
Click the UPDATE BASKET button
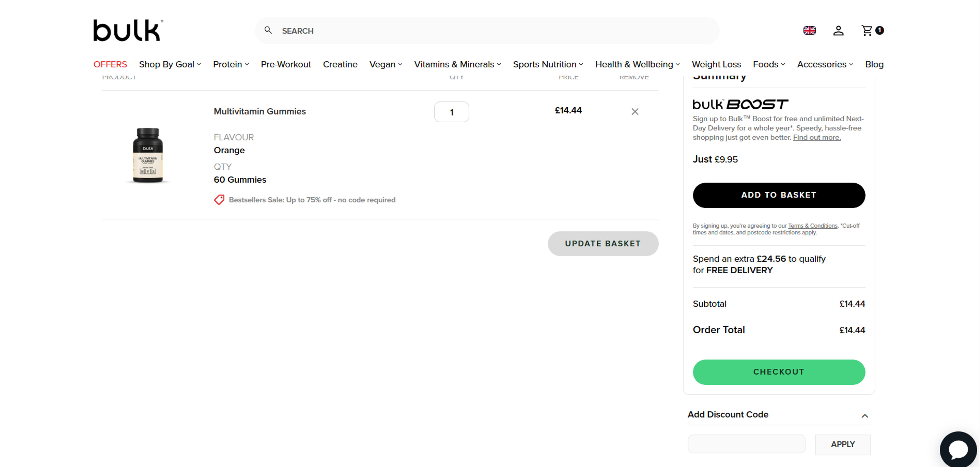(x=603, y=243)
